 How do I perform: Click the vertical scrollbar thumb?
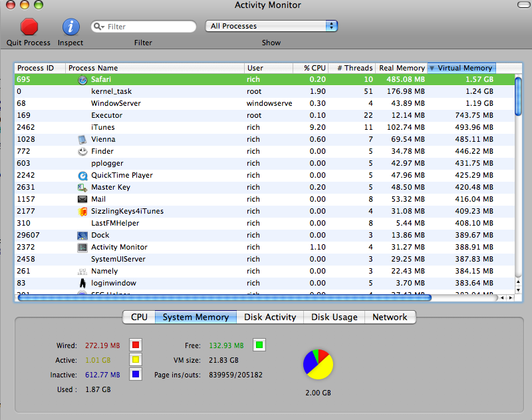tap(518, 97)
